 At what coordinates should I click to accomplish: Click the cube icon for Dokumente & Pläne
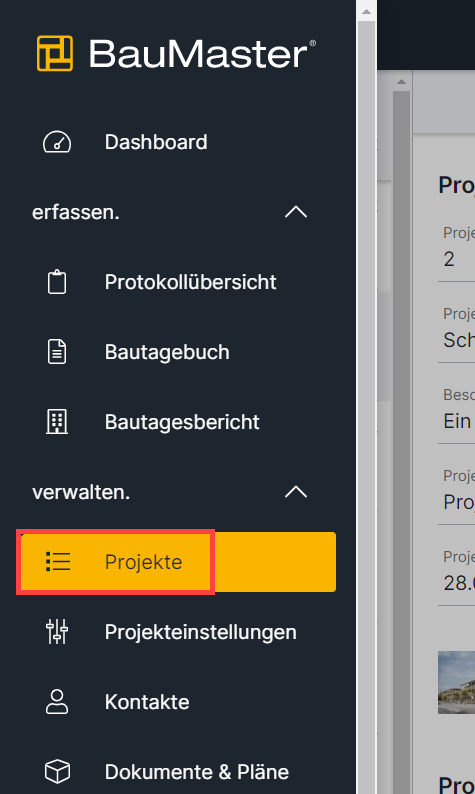point(57,772)
